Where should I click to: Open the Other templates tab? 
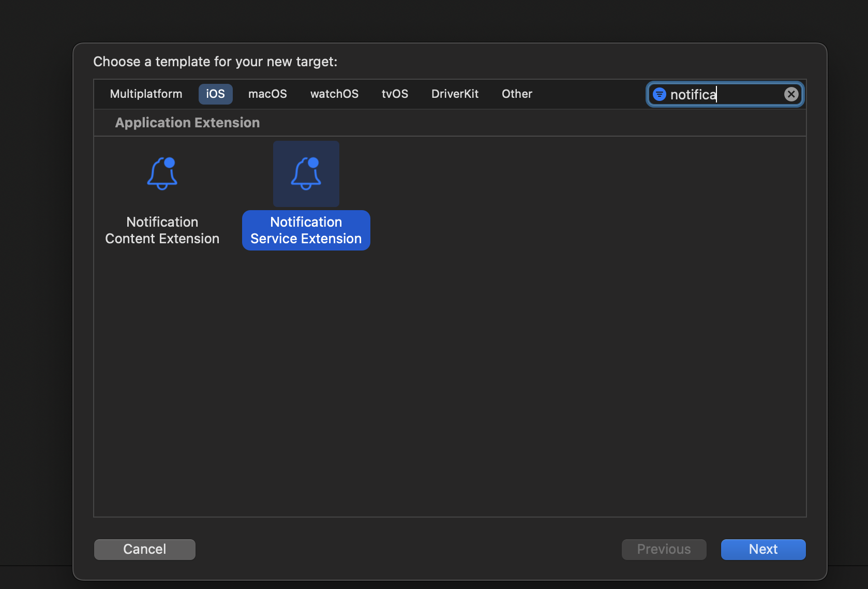[517, 94]
